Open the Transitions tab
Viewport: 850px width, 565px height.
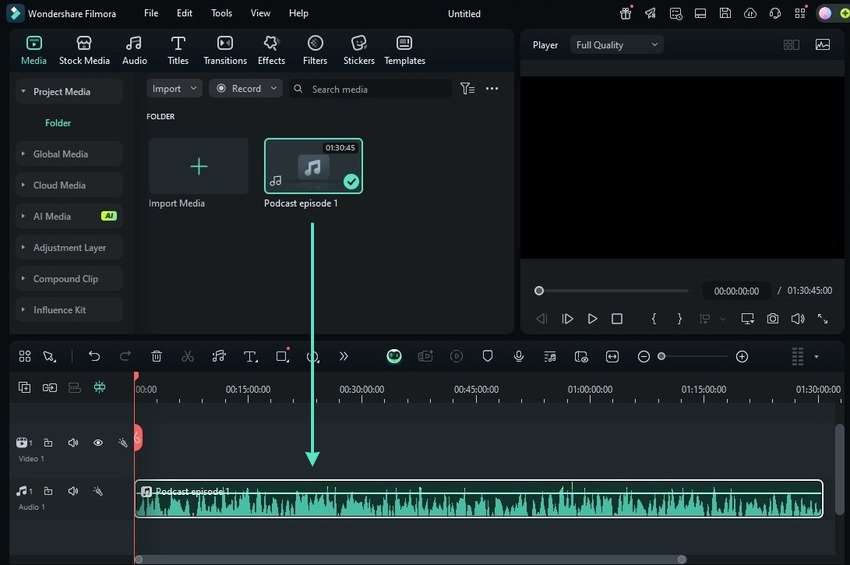(x=225, y=50)
